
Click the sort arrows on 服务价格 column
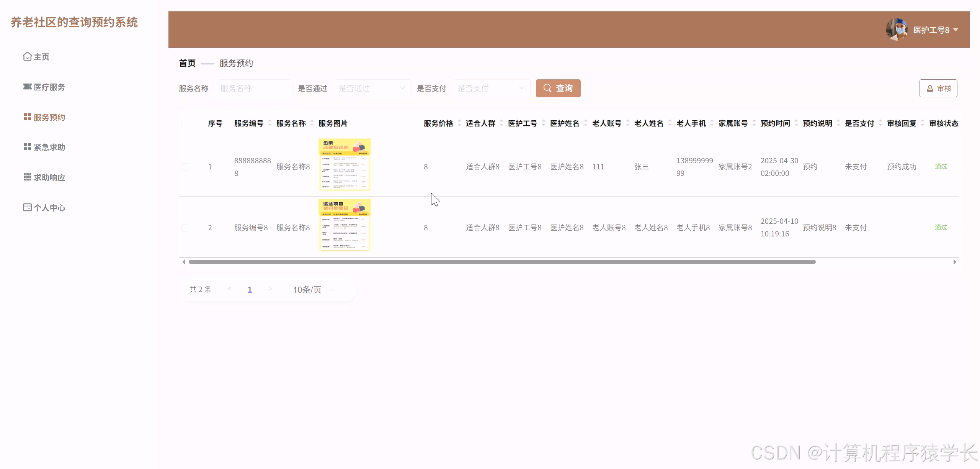pyautogui.click(x=459, y=123)
